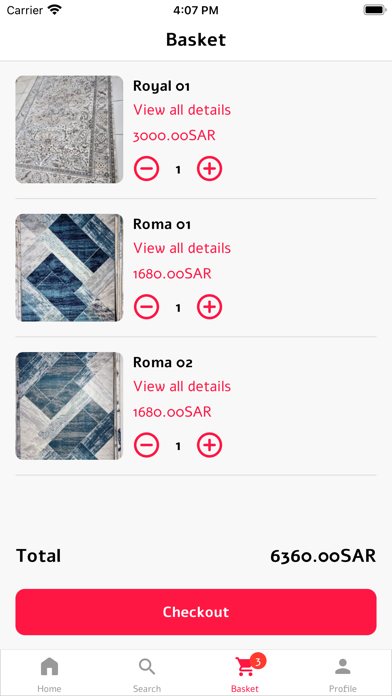The width and height of the screenshot is (392, 696).
Task: View all details for Roma 02
Action: (x=182, y=386)
